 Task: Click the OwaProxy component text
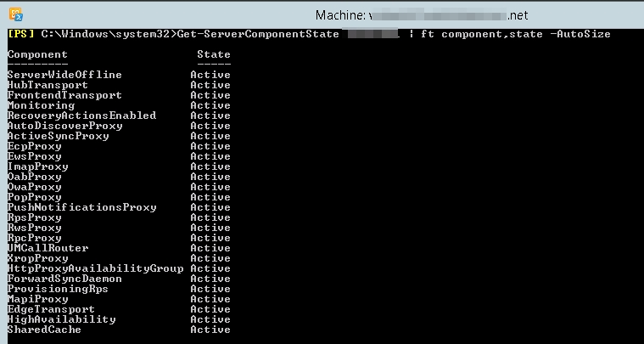click(x=34, y=187)
